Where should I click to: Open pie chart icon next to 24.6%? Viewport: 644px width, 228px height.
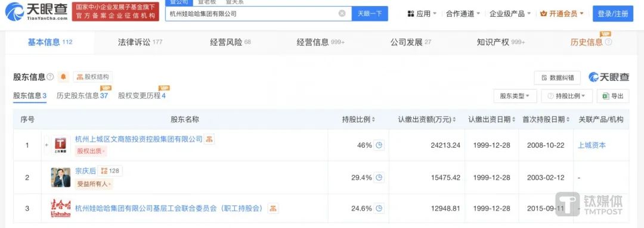click(379, 209)
